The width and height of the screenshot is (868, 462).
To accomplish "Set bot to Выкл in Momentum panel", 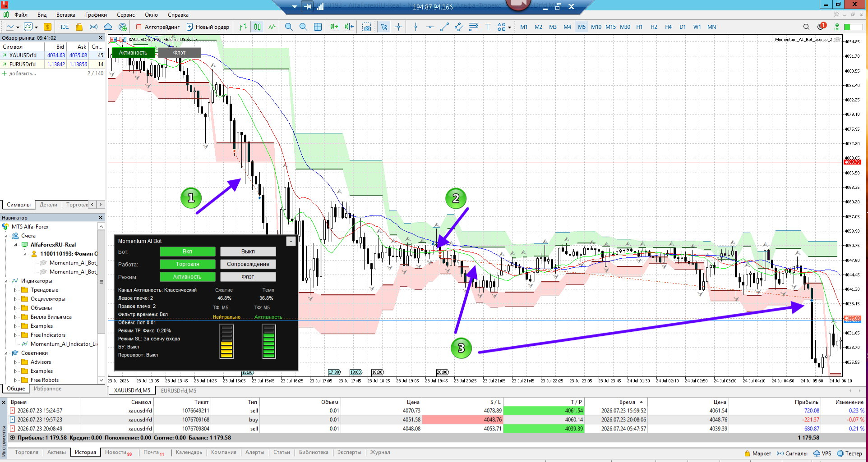I will click(x=248, y=252).
